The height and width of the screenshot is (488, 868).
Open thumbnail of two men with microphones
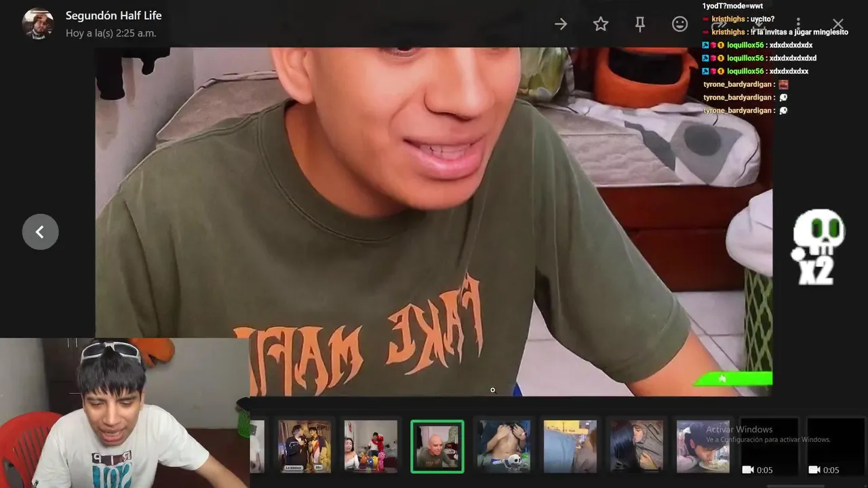(304, 446)
